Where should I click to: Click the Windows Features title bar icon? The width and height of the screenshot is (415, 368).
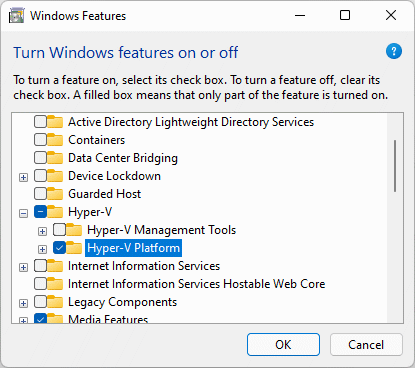(x=16, y=16)
